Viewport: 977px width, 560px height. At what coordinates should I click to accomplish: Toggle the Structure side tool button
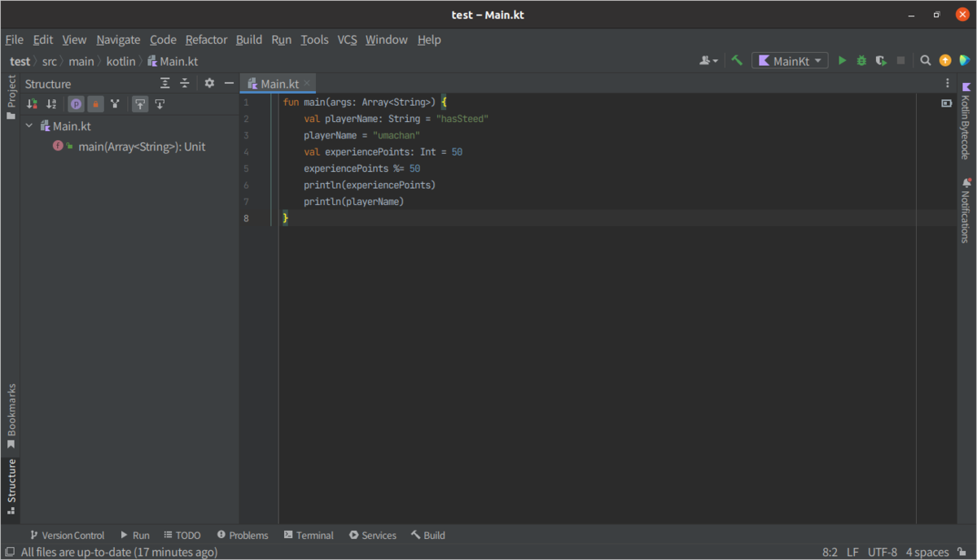point(11,487)
